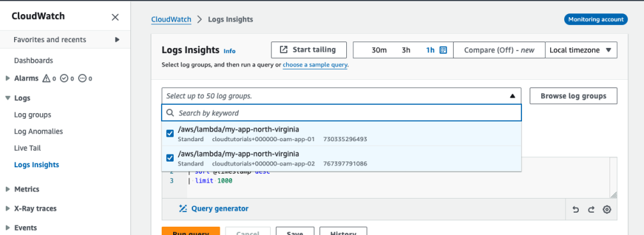Open Compare (Off) option

click(499, 50)
